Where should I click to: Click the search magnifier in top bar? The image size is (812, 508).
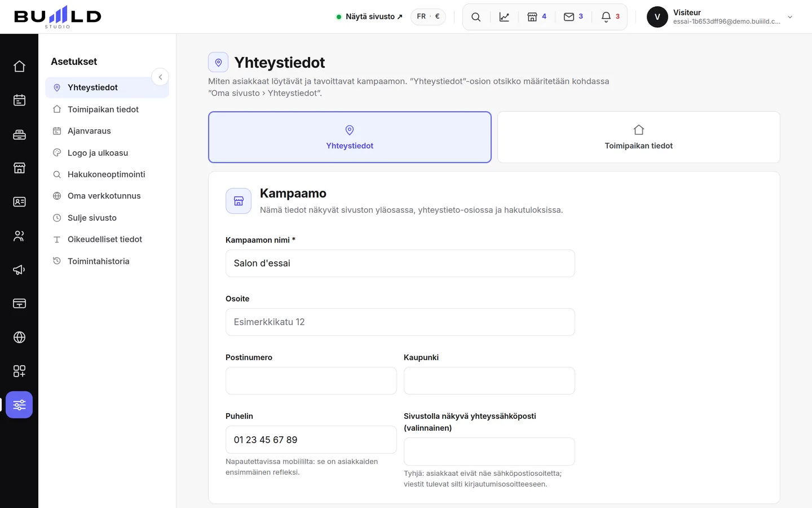476,17
